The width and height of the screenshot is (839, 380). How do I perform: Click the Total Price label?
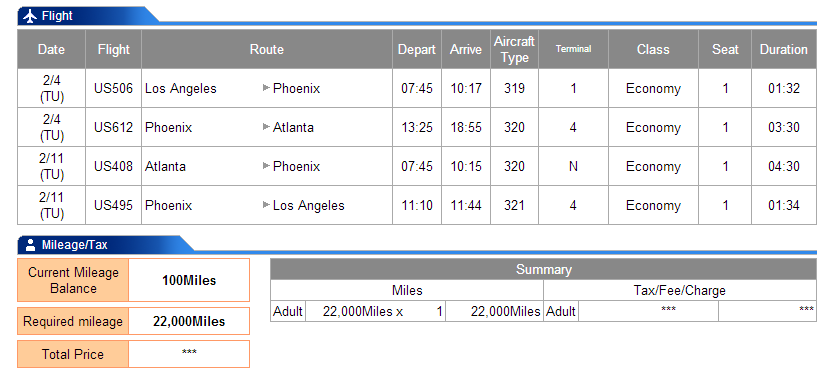[x=73, y=354]
